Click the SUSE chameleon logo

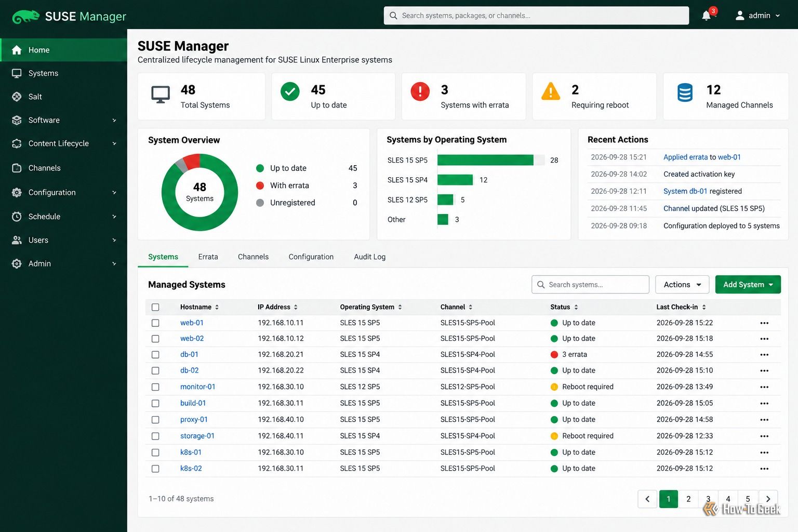[x=26, y=17]
